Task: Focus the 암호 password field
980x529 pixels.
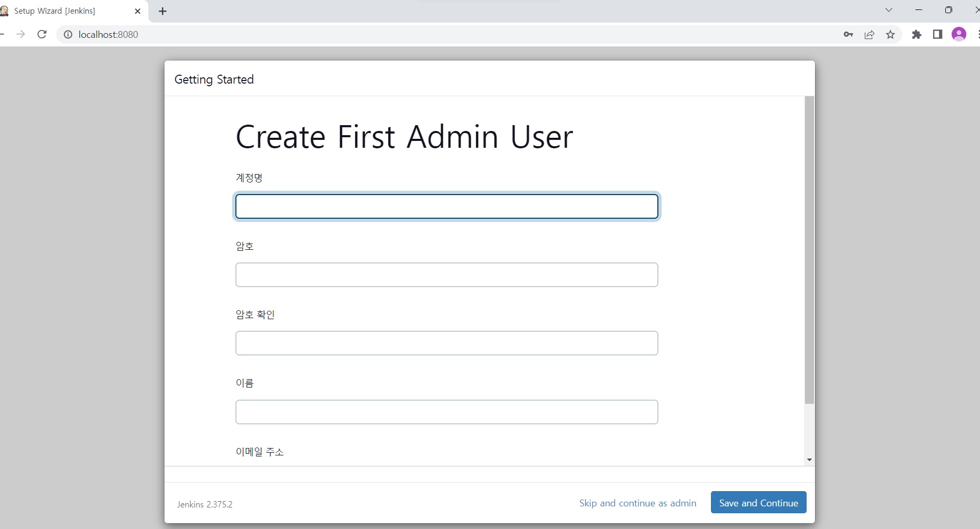Action: click(x=447, y=274)
